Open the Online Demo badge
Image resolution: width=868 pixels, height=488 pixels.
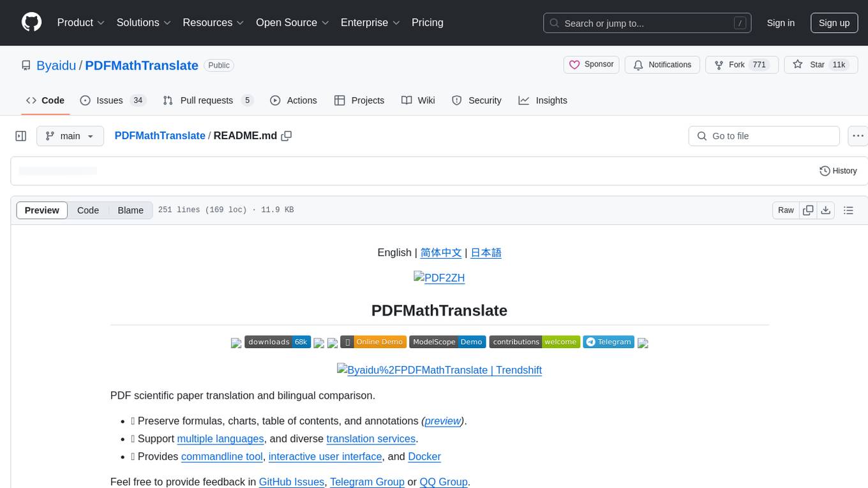tap(373, 342)
